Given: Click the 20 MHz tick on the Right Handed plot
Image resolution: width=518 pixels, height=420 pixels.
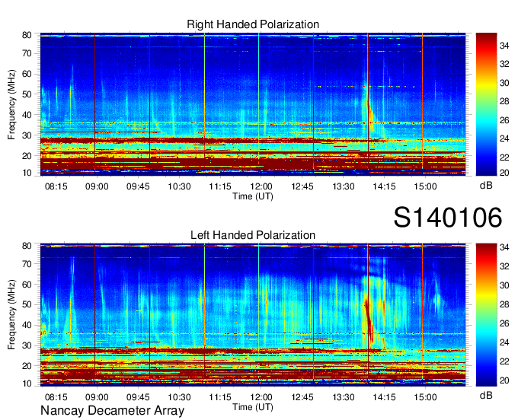Looking at the screenshot, I should [27, 156].
